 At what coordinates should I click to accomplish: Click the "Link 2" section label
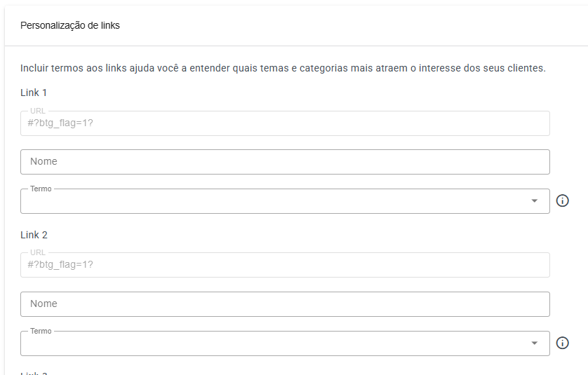(34, 235)
